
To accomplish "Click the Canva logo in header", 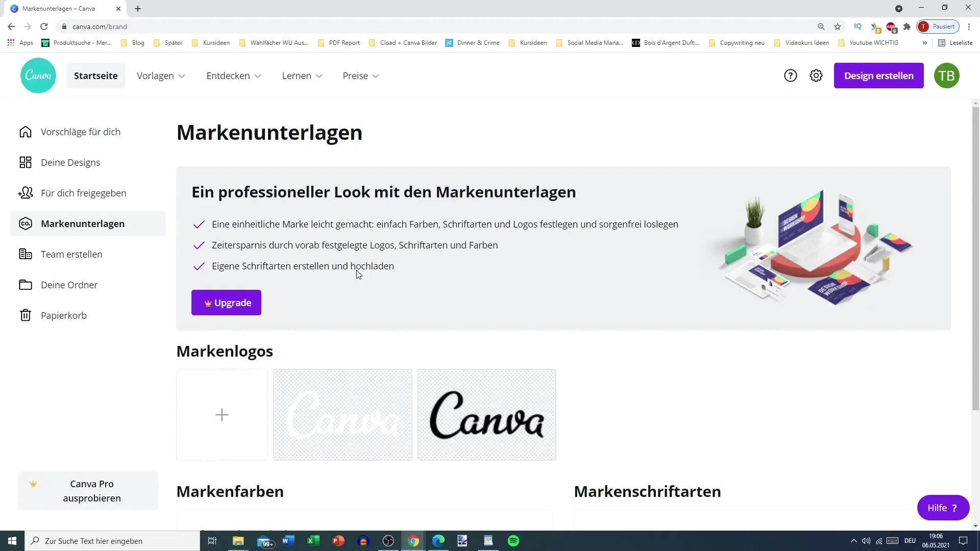I will [38, 76].
